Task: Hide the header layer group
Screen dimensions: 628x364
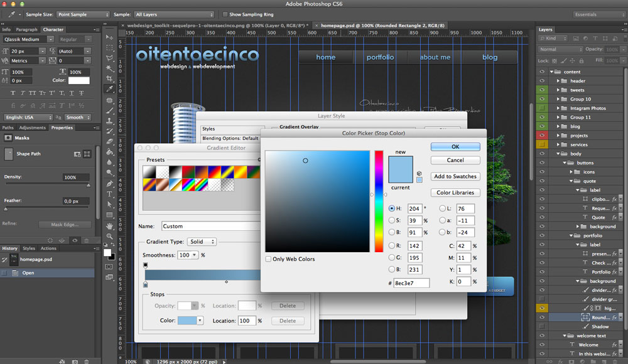Action: pyautogui.click(x=542, y=81)
